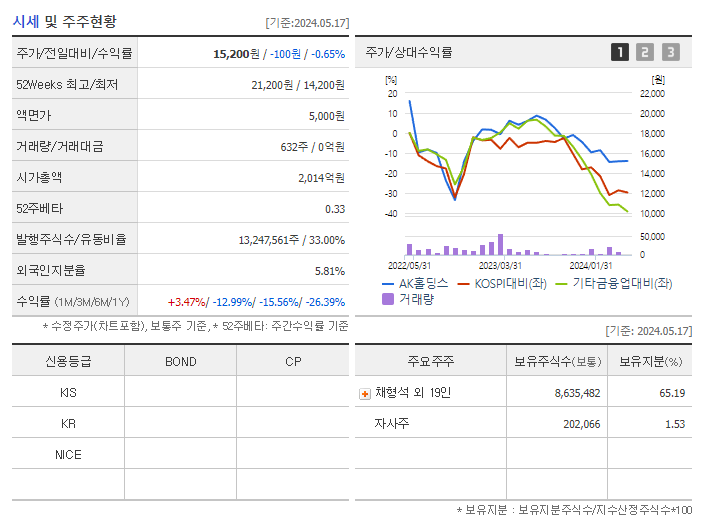Click the 15,200원 stock price value
This screenshot has width=702, height=525.
point(236,54)
